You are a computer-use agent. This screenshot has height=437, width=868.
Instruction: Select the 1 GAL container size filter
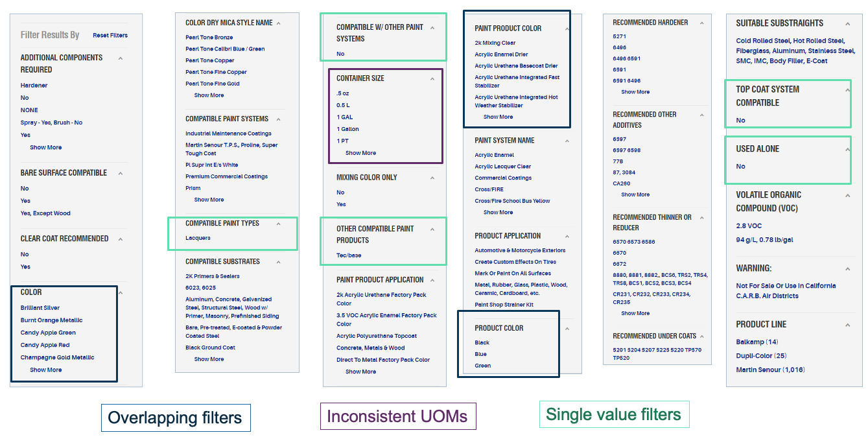click(x=345, y=116)
